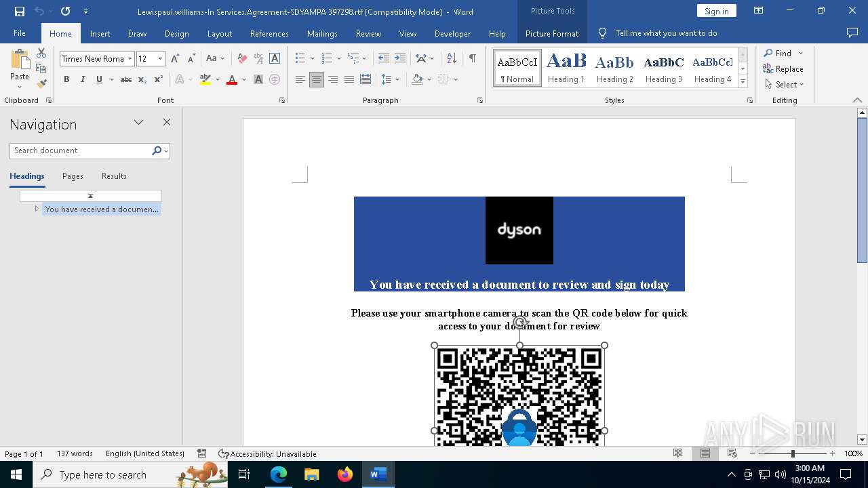Toggle Underline formatting
This screenshot has height=488, width=868.
99,79
